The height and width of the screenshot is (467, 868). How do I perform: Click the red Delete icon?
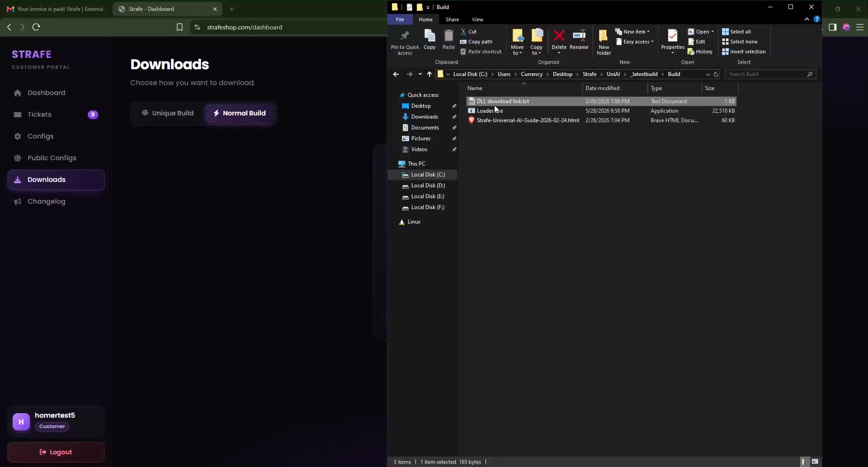(559, 36)
